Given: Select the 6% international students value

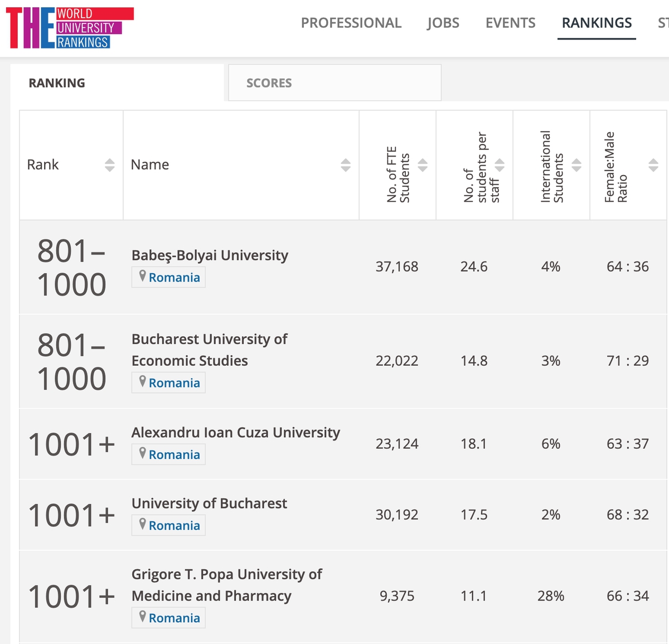Looking at the screenshot, I should pyautogui.click(x=551, y=444).
